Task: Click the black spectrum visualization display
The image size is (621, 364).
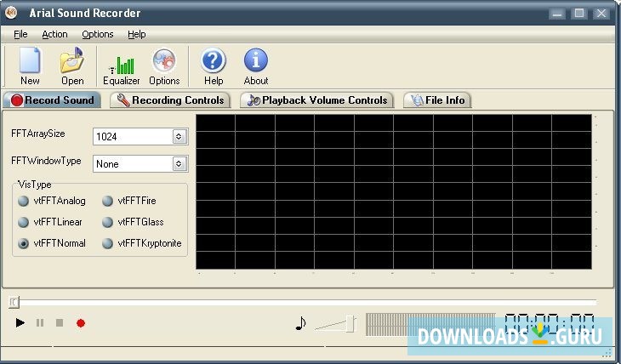Action: tap(394, 191)
